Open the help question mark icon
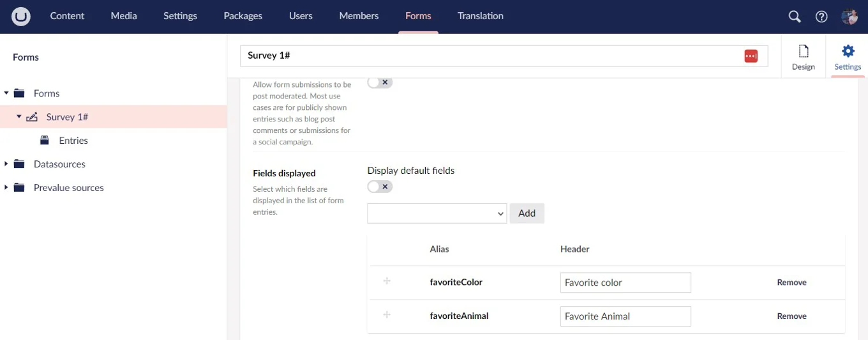868x340 pixels. (821, 17)
